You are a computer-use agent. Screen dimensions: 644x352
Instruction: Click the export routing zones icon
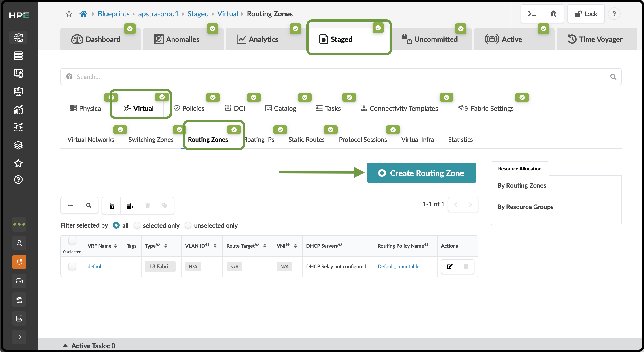click(129, 206)
